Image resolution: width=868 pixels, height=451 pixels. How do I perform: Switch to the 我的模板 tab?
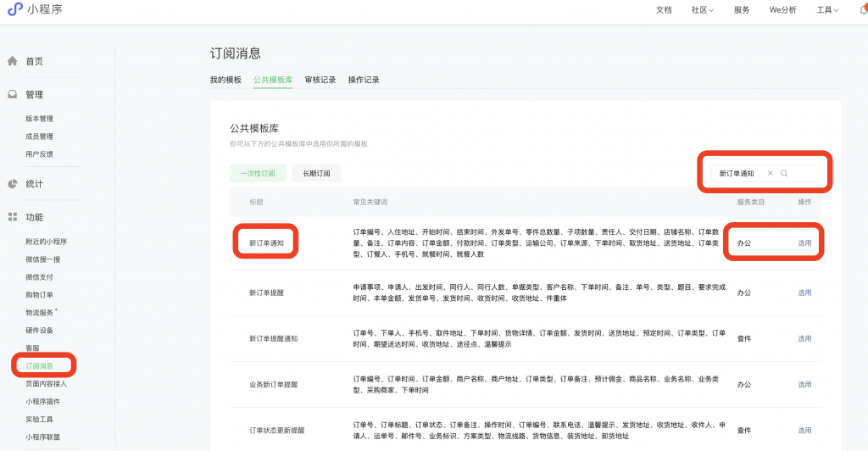tap(225, 80)
